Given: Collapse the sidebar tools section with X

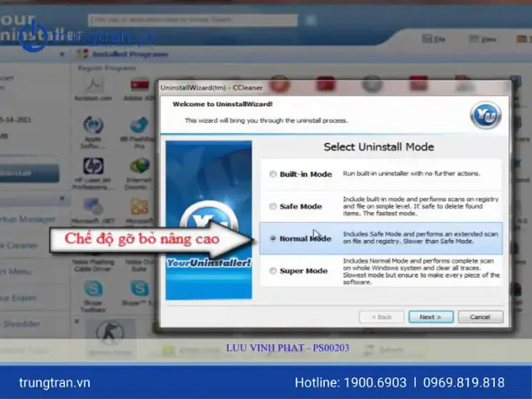Looking at the screenshot, I should tap(62, 198).
